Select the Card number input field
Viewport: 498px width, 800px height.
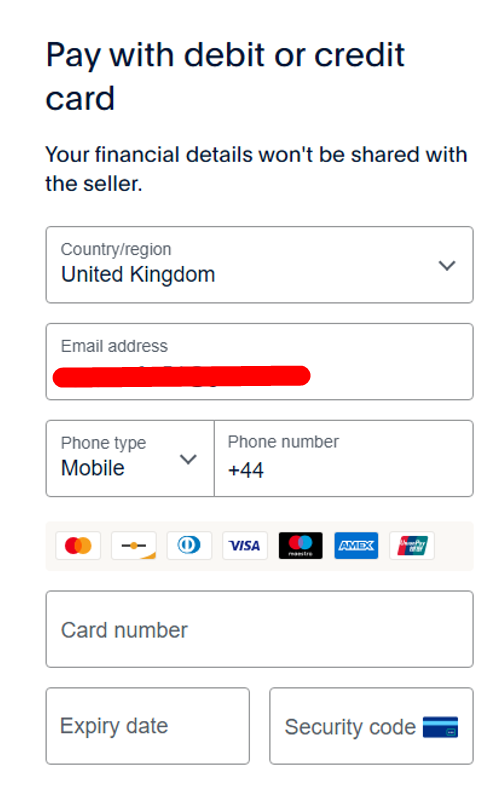click(x=260, y=629)
